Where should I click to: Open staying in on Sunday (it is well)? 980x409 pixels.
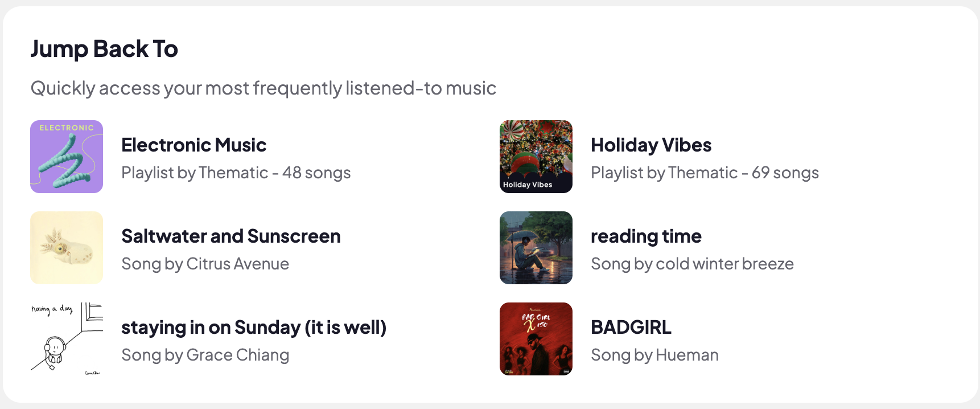tap(253, 328)
